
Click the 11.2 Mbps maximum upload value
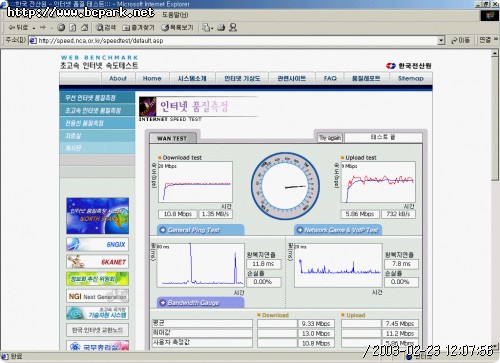(x=400, y=333)
